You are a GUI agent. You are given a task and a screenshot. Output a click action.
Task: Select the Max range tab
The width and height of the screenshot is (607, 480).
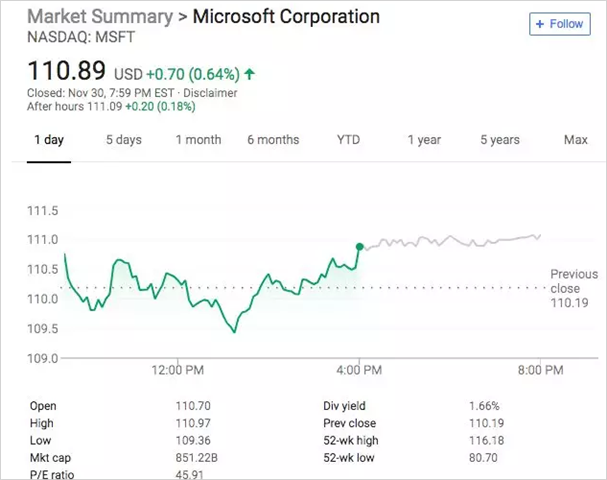576,140
